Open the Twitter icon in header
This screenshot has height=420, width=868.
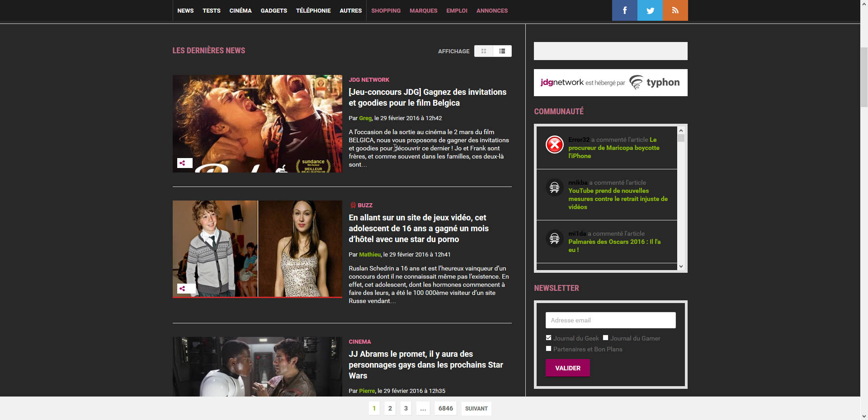[x=650, y=10]
